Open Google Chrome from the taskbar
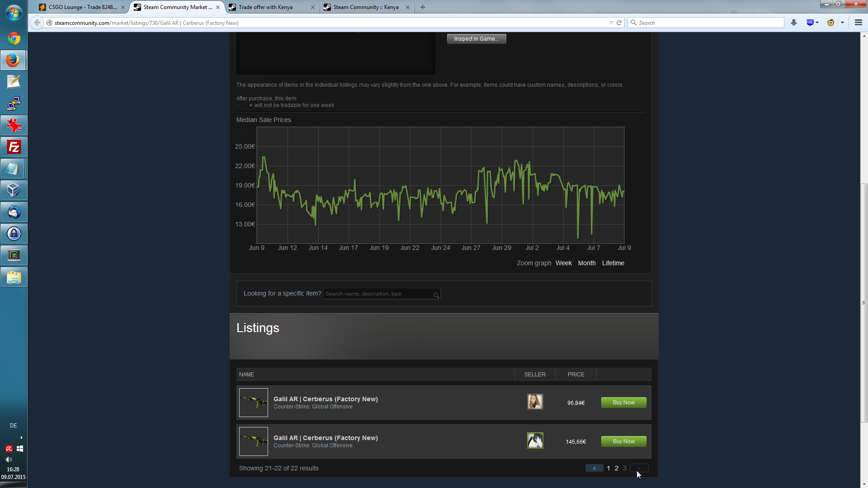 click(x=14, y=38)
